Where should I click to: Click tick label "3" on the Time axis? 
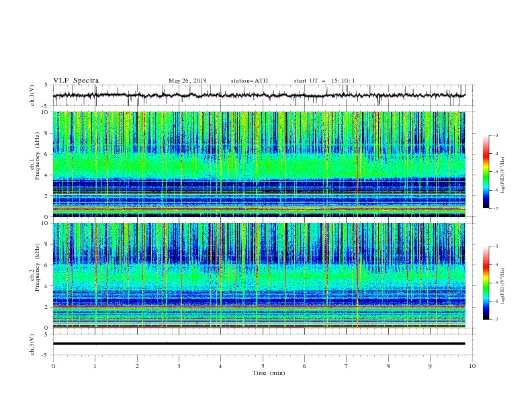click(x=179, y=366)
